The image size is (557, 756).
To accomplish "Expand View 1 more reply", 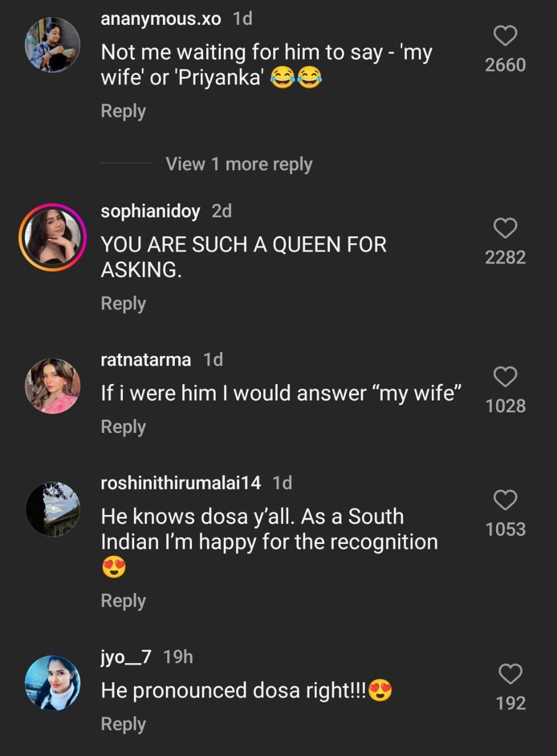I will pyautogui.click(x=239, y=164).
